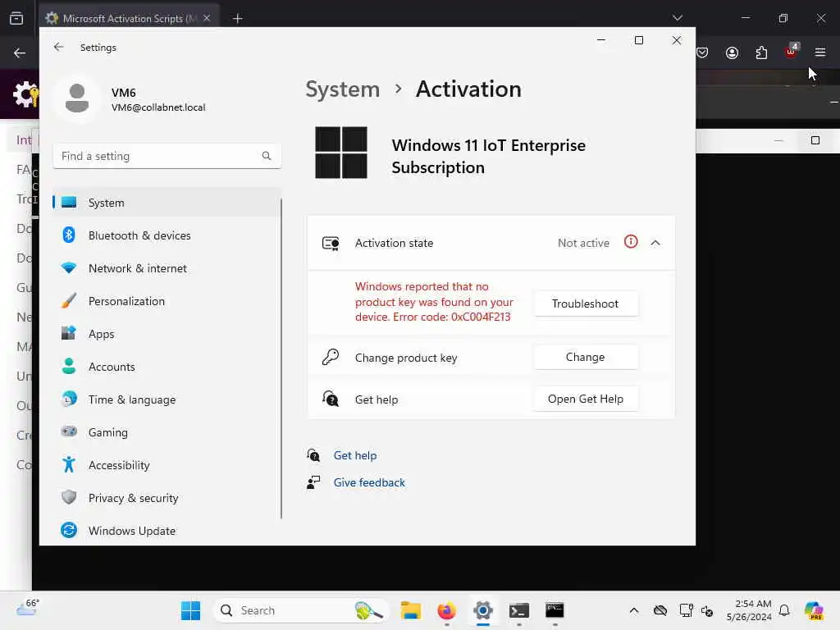Click the taskbar Search box
840x630 pixels.
coord(300,610)
